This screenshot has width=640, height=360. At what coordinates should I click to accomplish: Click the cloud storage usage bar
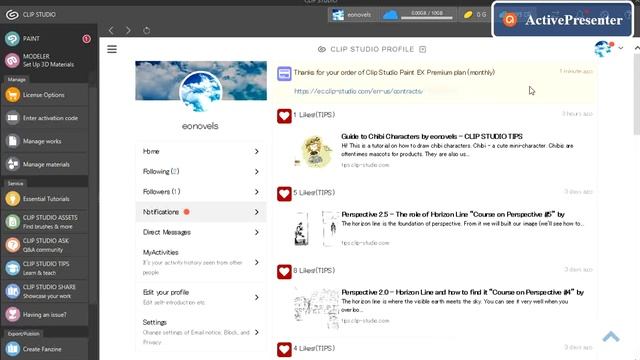pyautogui.click(x=427, y=18)
